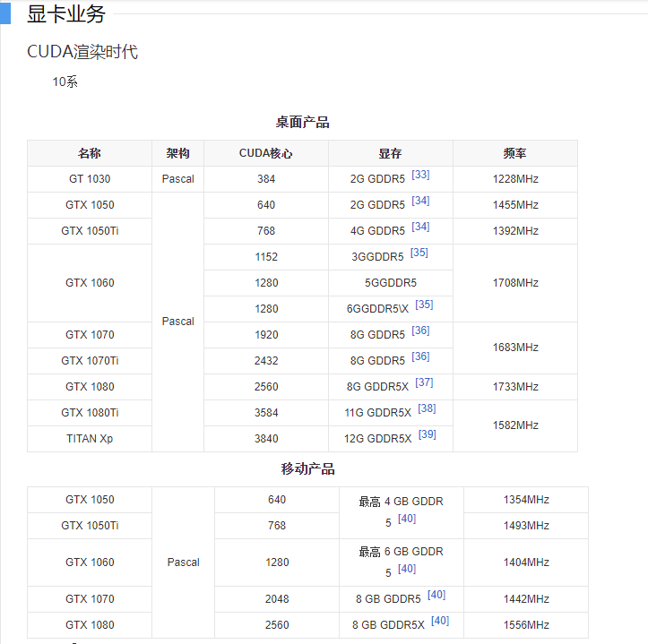Click the 10系 label
Viewport: 648px width, 644px height.
point(65,82)
